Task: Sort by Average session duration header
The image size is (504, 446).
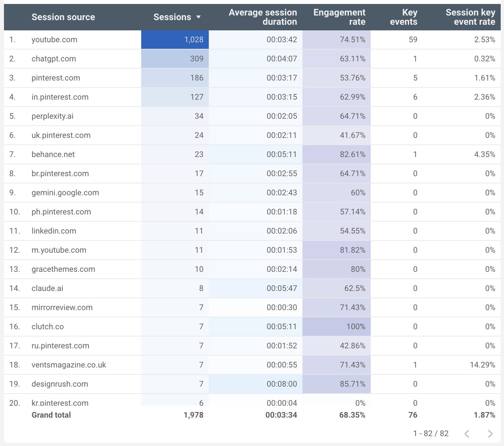Action: tap(263, 17)
